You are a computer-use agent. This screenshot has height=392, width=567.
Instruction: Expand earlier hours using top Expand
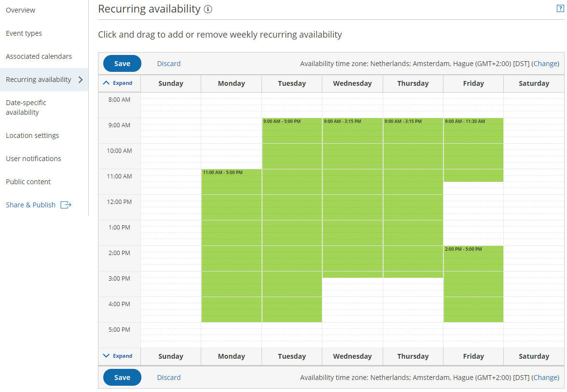118,83
